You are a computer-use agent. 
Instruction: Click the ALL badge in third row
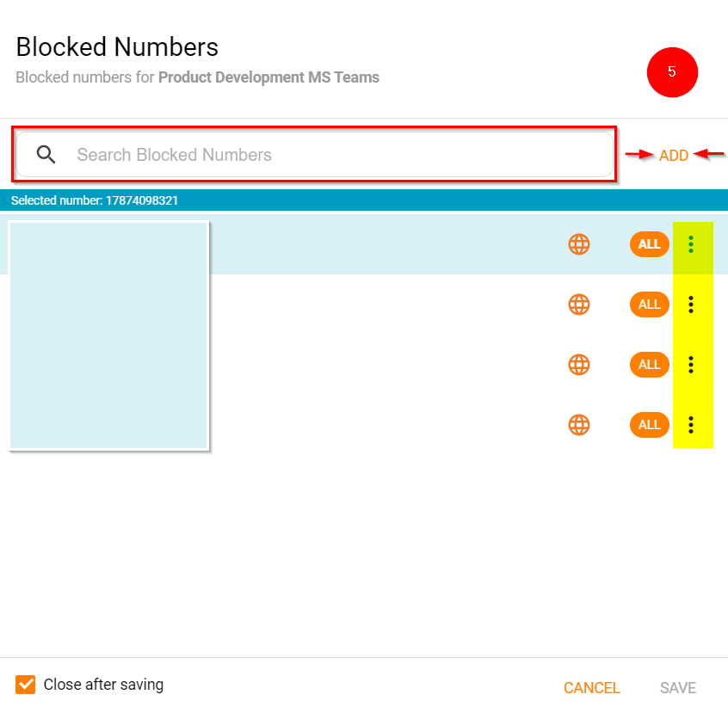click(649, 365)
